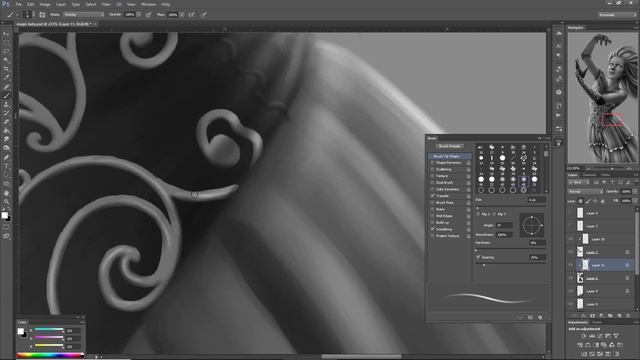
Task: Select the Move tool
Action: click(x=6, y=33)
